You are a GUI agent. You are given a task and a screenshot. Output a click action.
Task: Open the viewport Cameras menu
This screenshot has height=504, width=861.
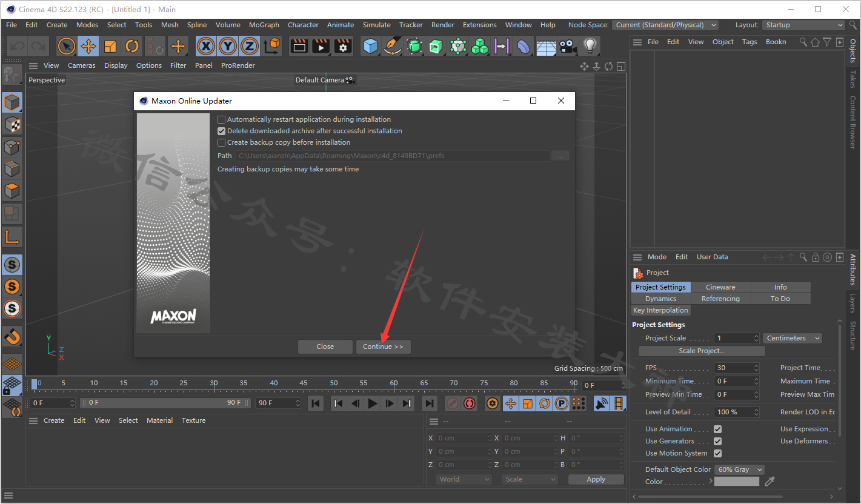81,65
